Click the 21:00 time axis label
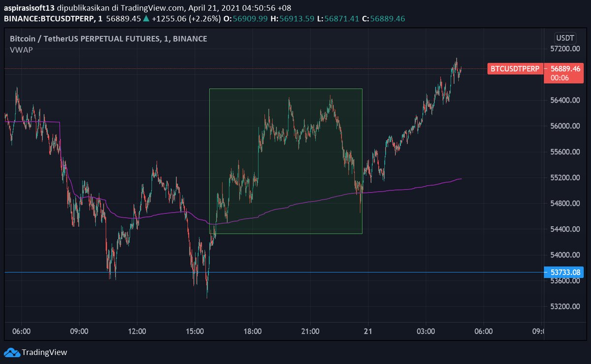Screen dimensions: 591x364 pyautogui.click(x=310, y=331)
